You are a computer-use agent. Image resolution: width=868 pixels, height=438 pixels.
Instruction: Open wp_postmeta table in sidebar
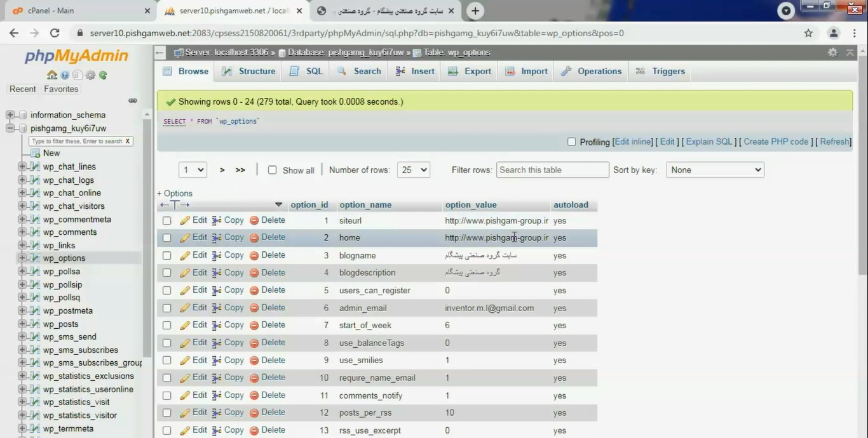(x=68, y=310)
